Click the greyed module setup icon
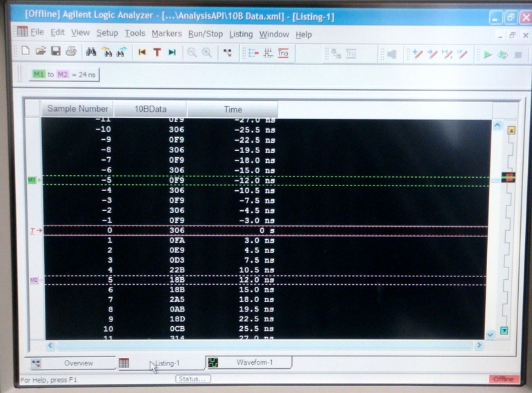Viewport: 532px width, 393px height. 336,54
